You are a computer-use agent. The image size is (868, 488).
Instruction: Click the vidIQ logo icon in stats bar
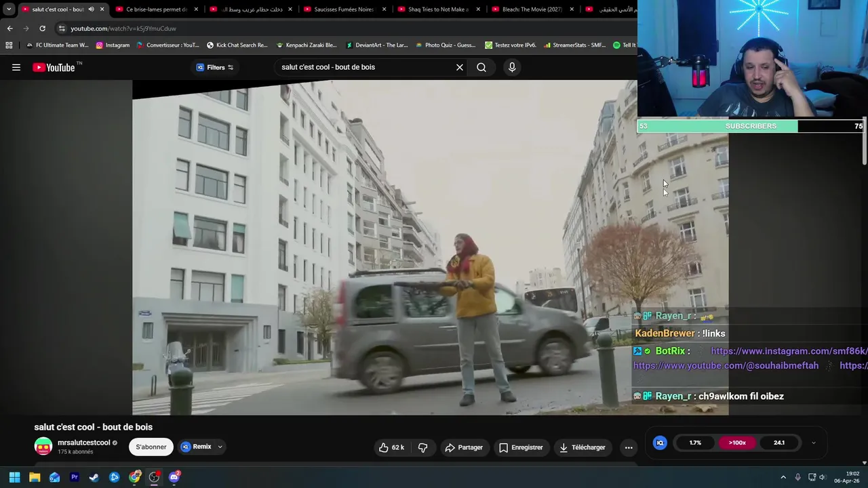tap(660, 443)
